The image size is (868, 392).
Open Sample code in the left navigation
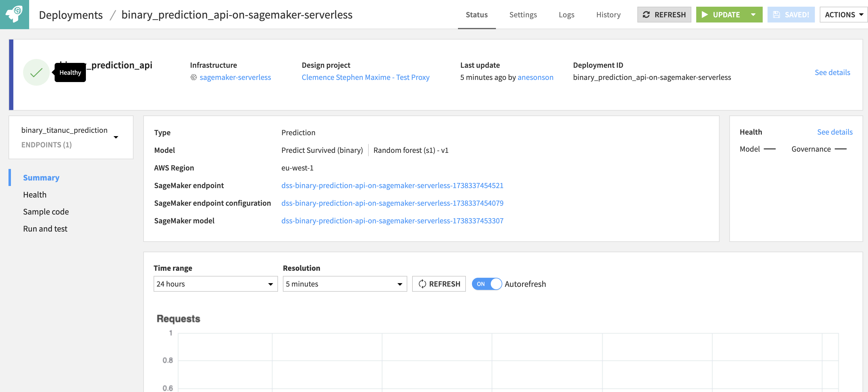coord(46,211)
